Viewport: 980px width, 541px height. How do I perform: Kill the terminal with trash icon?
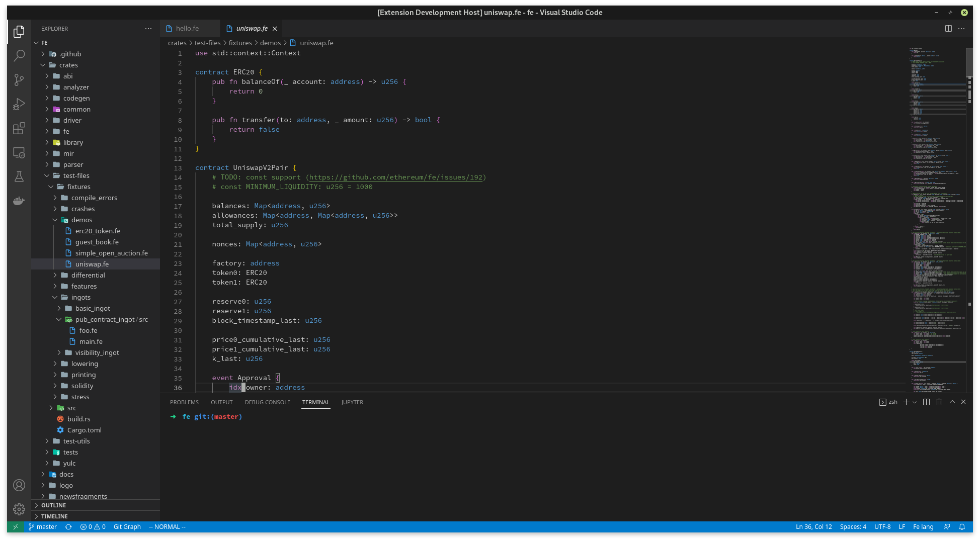(x=939, y=402)
